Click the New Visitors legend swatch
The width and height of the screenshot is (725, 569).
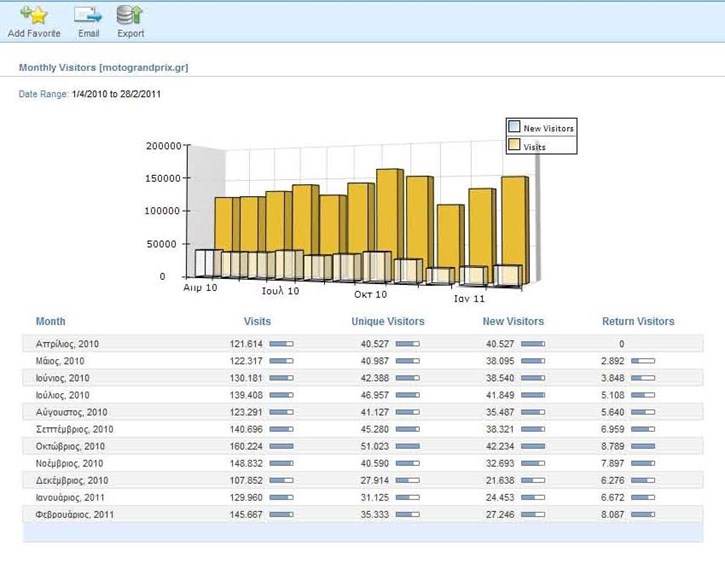point(514,126)
